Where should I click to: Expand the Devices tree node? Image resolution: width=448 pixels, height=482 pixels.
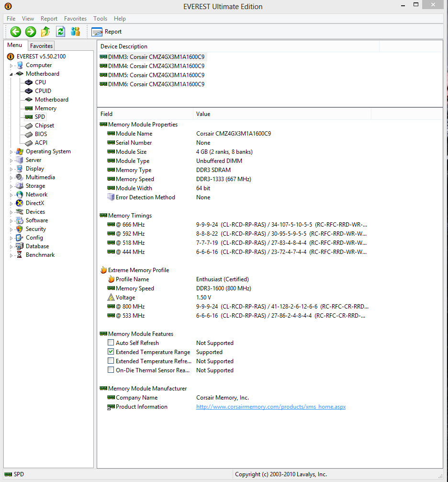coord(11,212)
